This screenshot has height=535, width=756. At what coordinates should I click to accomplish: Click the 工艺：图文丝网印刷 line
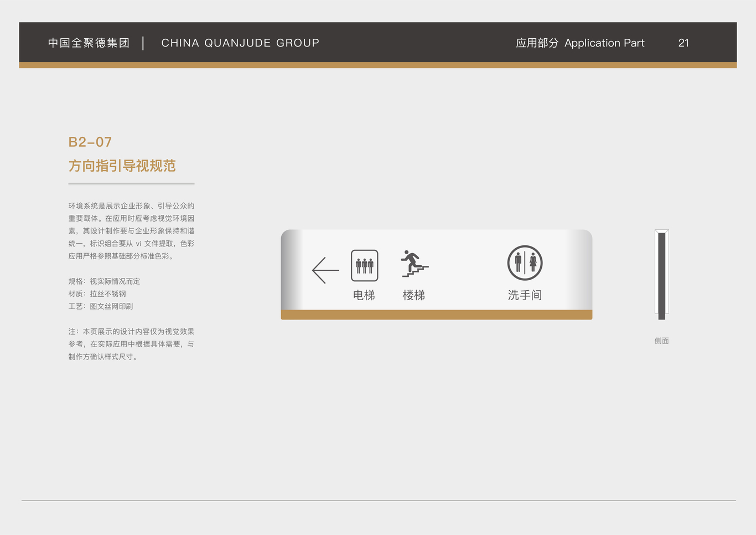(x=101, y=306)
